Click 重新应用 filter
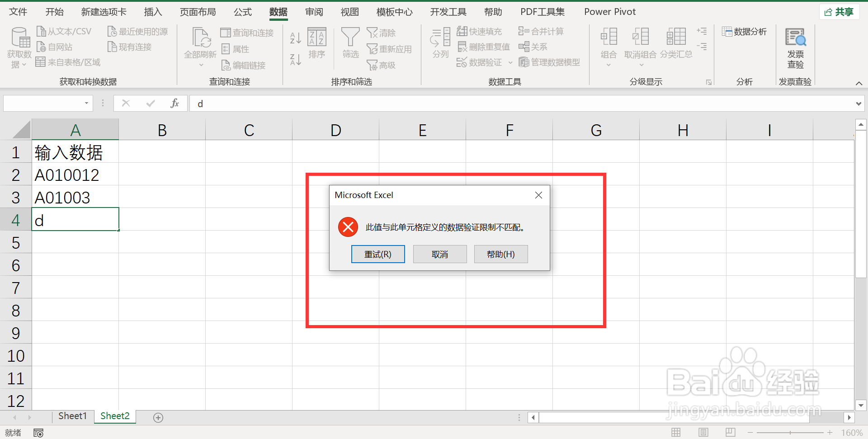 point(389,49)
